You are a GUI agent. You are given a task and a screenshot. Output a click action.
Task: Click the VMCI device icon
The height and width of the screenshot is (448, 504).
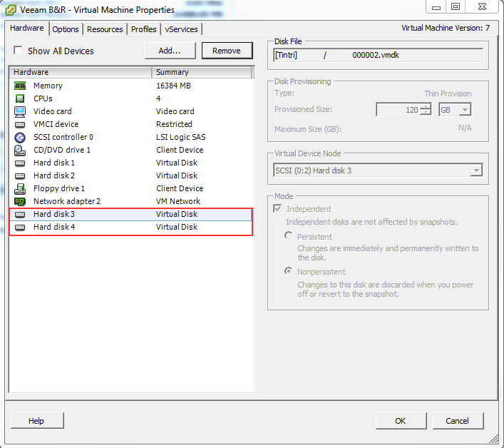click(20, 124)
